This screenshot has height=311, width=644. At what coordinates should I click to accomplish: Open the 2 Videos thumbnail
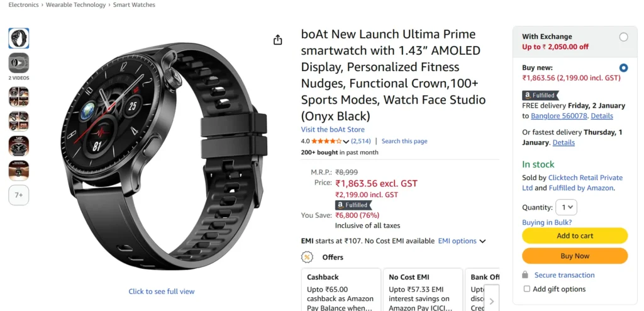point(19,64)
